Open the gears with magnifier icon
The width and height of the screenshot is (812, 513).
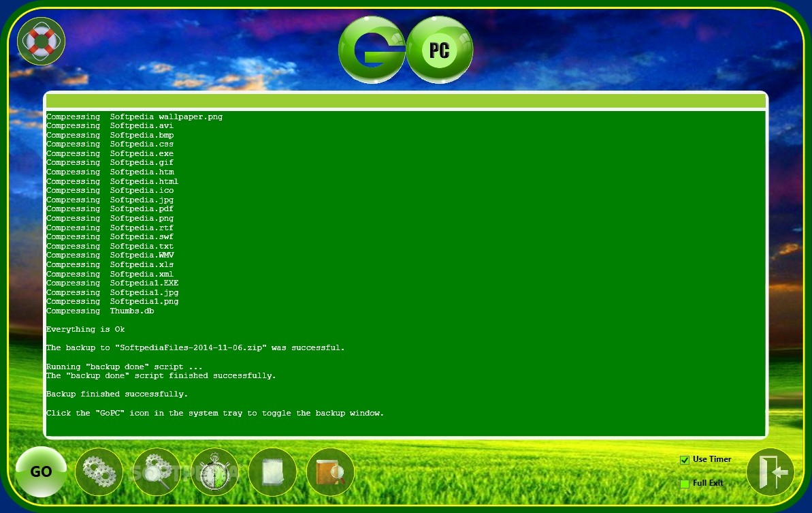pyautogui.click(x=157, y=472)
